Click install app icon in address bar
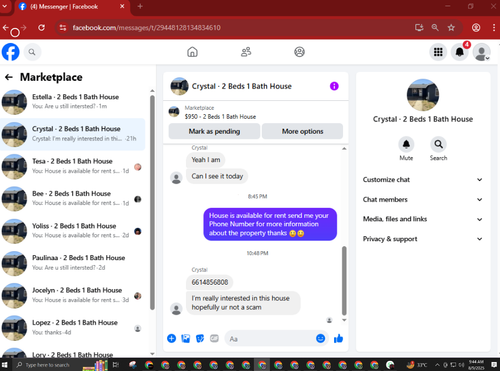The width and height of the screenshot is (500, 371). click(419, 28)
